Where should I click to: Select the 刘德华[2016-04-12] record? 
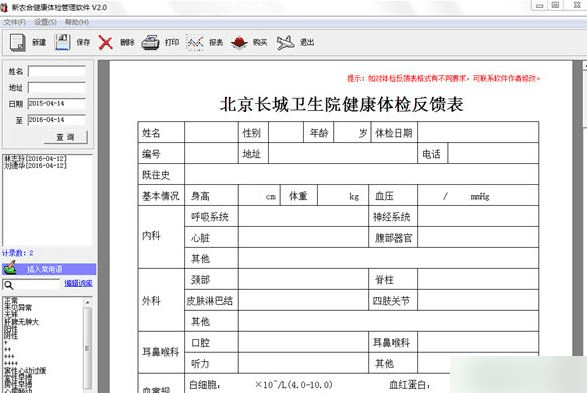pos(35,165)
